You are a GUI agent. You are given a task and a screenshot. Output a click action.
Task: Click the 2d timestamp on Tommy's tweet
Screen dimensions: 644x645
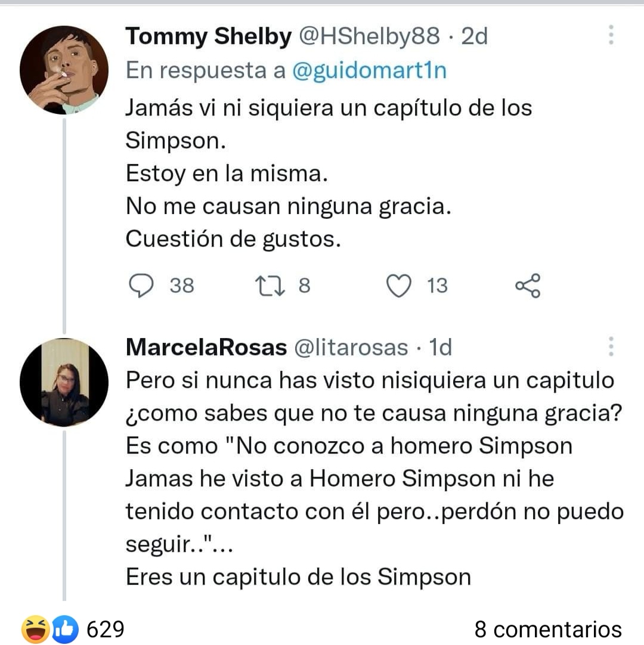[x=475, y=36]
